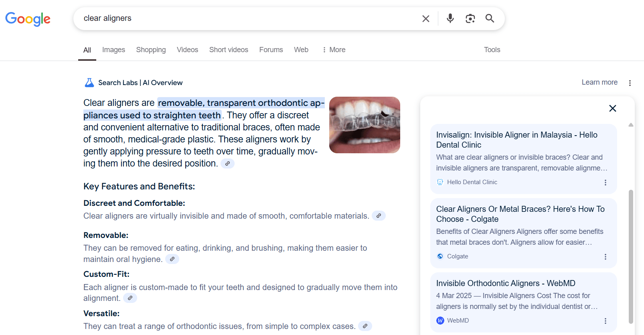This screenshot has height=335, width=644.
Task: Open AI Overview three-dot options menu
Action: click(630, 83)
